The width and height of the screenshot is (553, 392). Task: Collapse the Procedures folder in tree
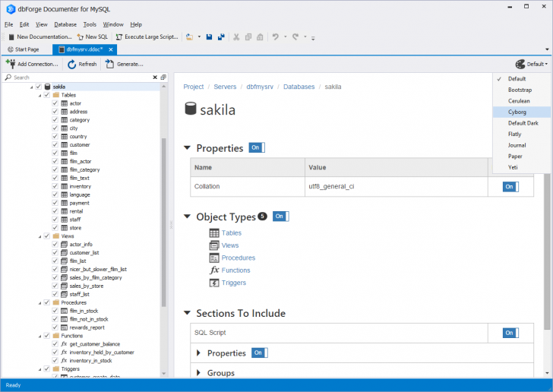coord(39,302)
